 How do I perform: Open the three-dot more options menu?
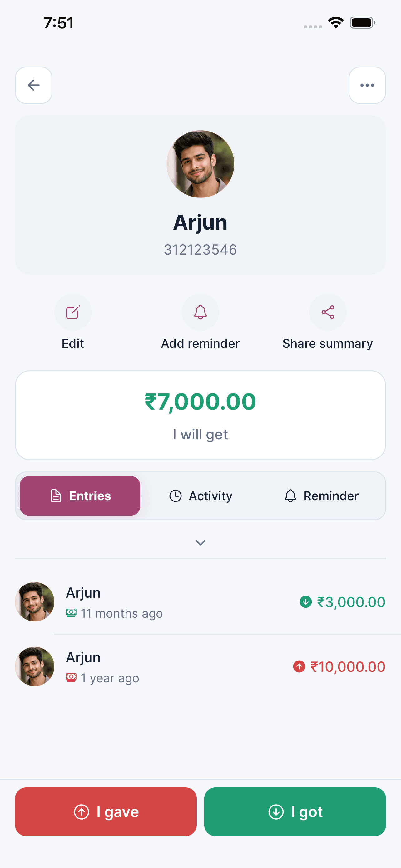[x=367, y=85]
